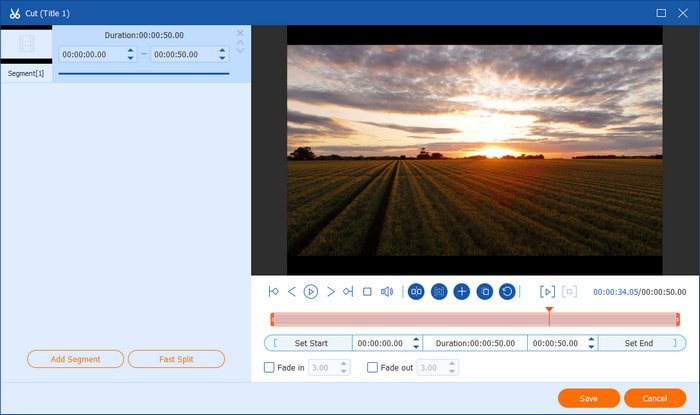Increase the Segment[1] end time

coord(222,51)
